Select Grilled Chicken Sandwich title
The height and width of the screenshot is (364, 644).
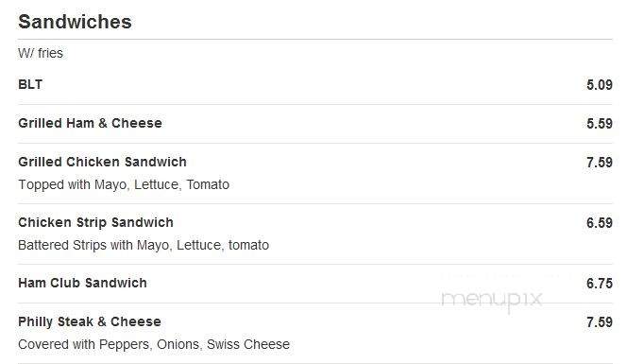coord(102,162)
